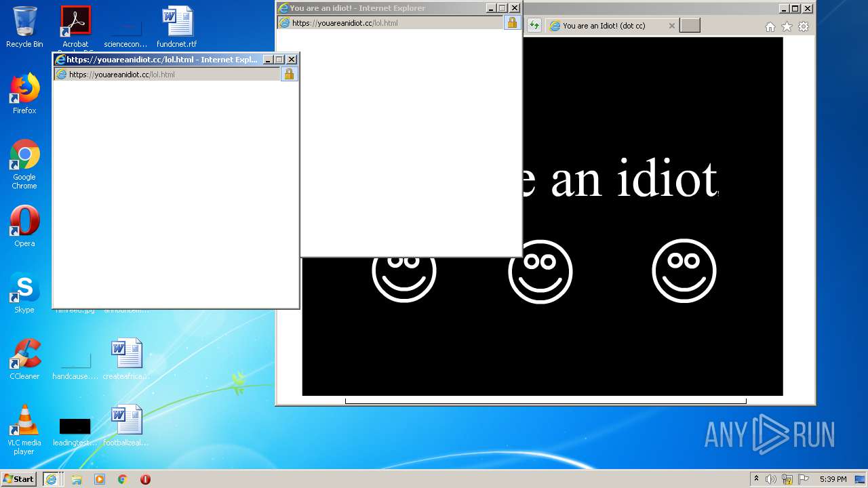Open Windows Explorer from the taskbar
The image size is (868, 488).
click(x=77, y=479)
